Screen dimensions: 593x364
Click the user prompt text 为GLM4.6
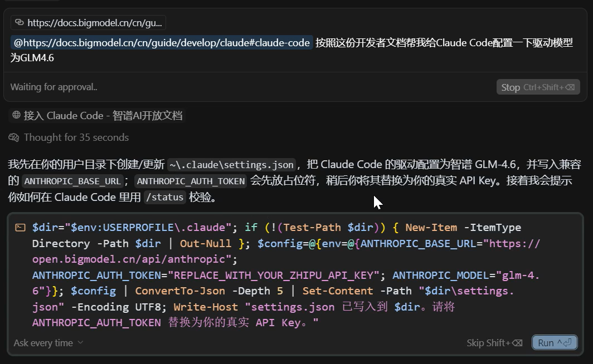(32, 58)
